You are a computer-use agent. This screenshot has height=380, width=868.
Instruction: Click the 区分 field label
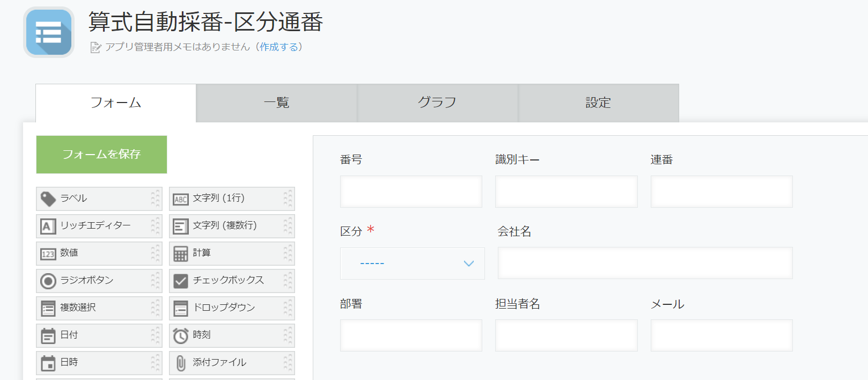(351, 231)
